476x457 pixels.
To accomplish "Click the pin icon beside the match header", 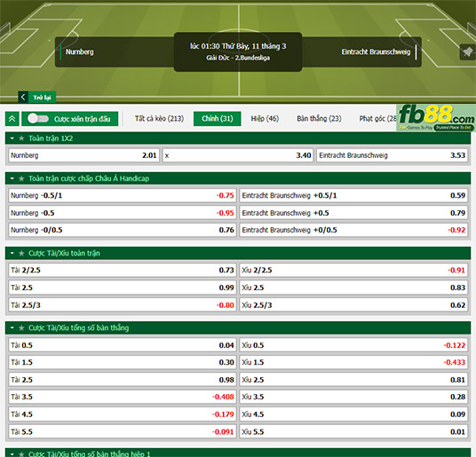I will (x=467, y=51).
